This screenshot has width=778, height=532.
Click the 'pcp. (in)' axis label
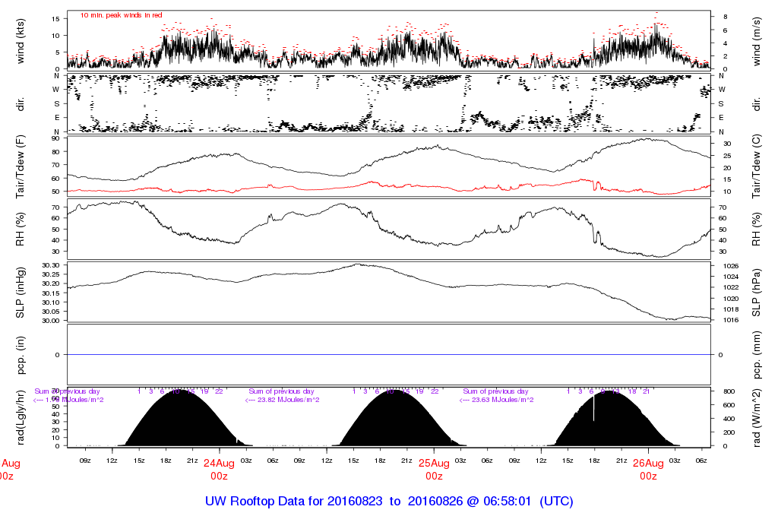click(x=21, y=355)
